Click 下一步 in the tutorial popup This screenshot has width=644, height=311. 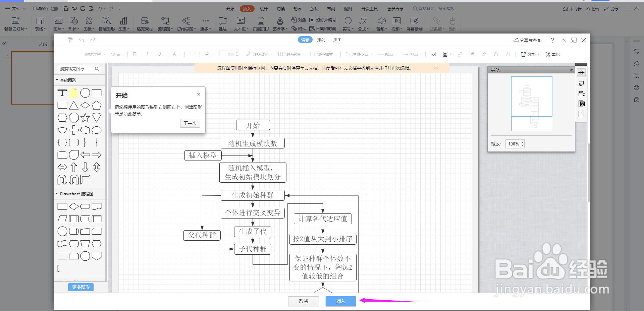click(190, 123)
